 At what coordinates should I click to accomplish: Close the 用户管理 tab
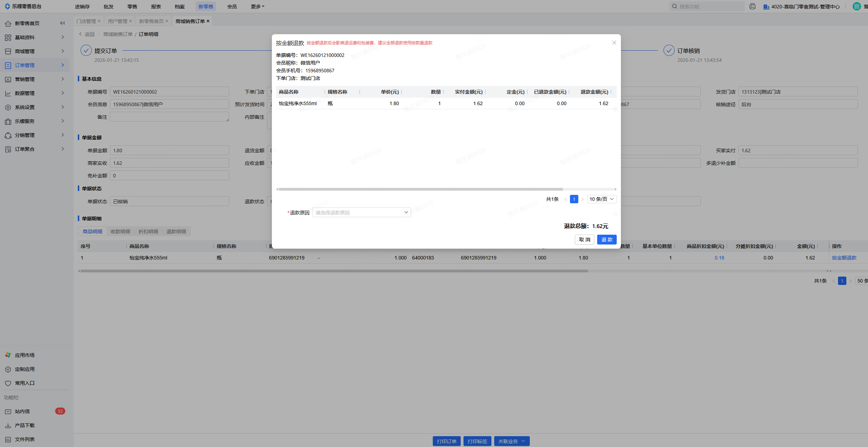tap(131, 21)
